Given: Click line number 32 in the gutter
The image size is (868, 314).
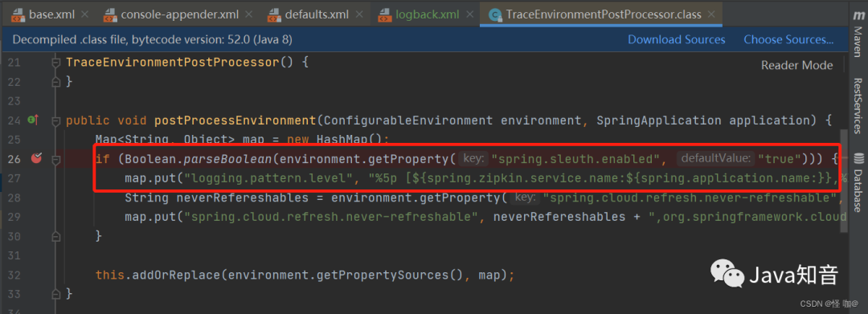Looking at the screenshot, I should [x=14, y=275].
